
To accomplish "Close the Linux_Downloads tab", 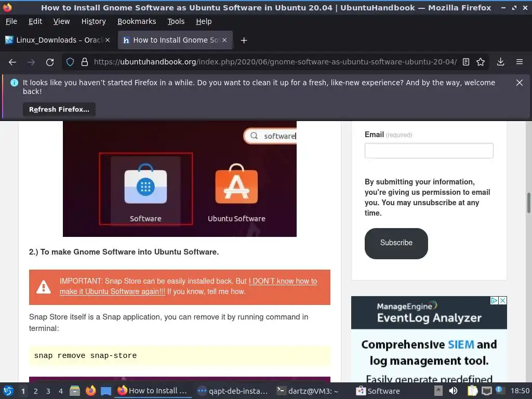I will click(x=108, y=40).
